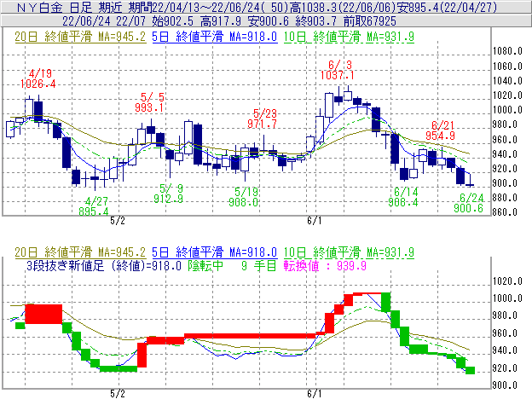Viewport: 532px width, 405px height.
Task: Click the 1080.0 price axis label
Action: 507,51
